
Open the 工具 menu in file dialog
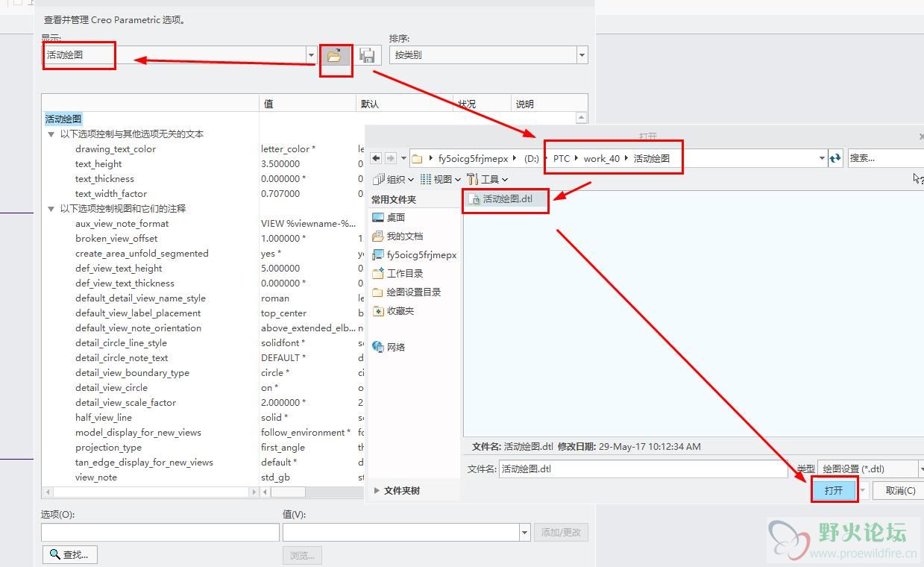(487, 179)
